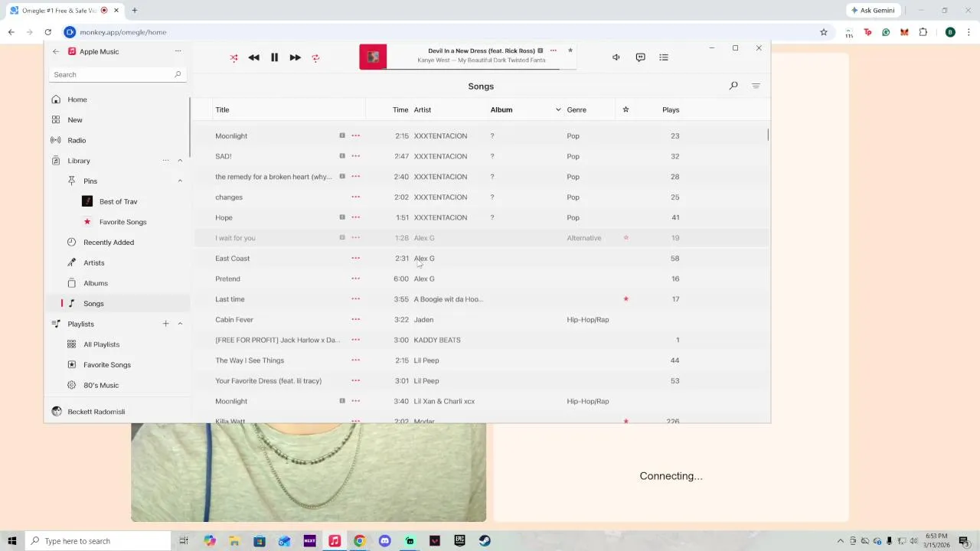Open Apple Music top three-dot menu
This screenshot has height=551, width=980.
coord(178,51)
